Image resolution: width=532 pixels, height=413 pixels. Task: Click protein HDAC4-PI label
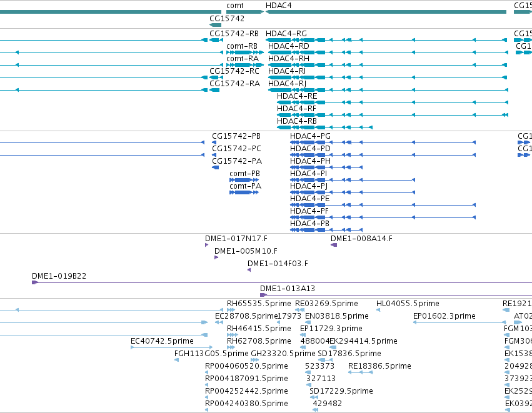[x=308, y=174]
